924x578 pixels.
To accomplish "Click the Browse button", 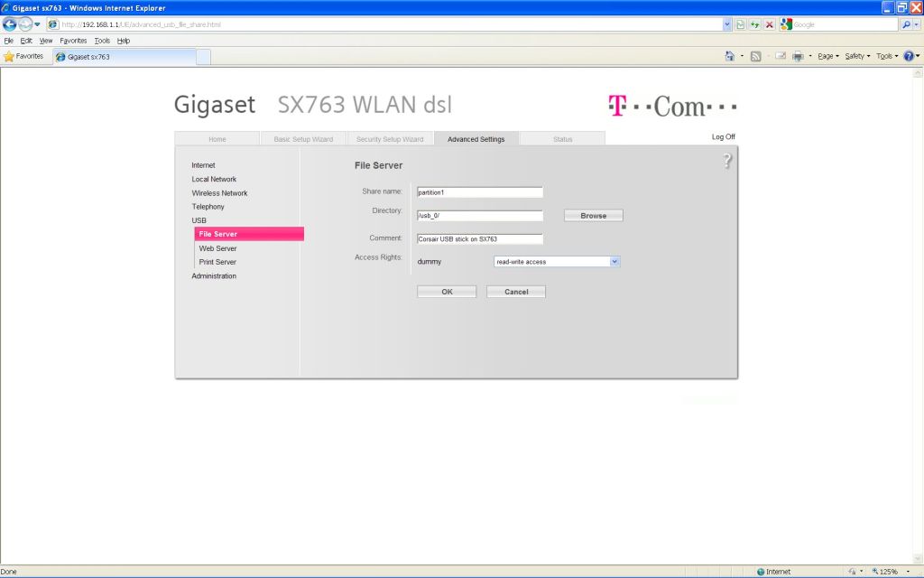I will (594, 216).
